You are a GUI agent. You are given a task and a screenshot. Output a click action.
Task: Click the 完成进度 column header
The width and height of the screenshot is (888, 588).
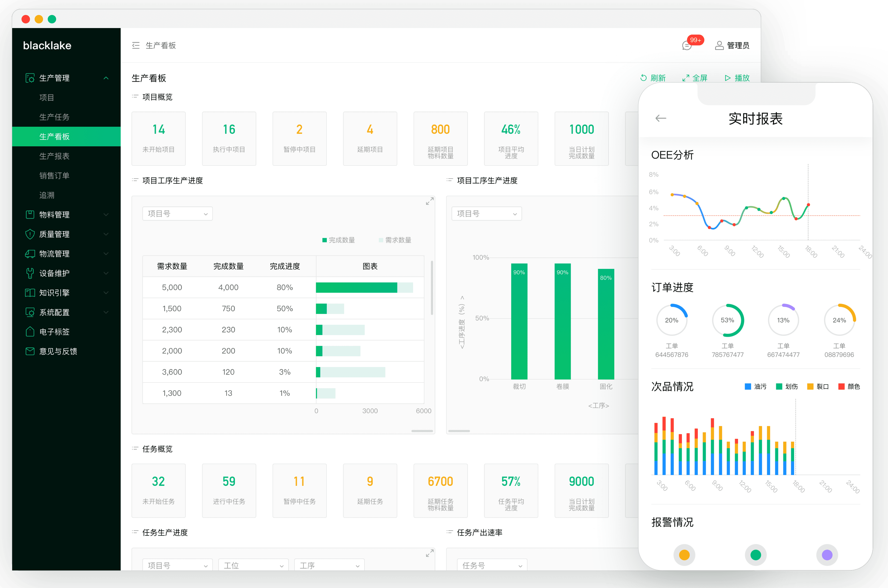pyautogui.click(x=285, y=266)
